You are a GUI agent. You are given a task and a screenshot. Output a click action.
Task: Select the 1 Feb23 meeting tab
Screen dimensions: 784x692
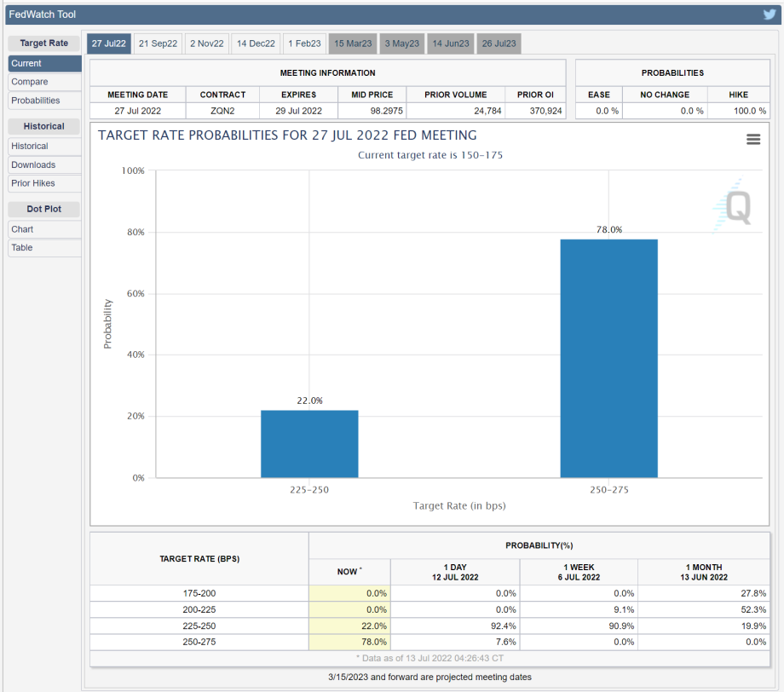point(304,43)
